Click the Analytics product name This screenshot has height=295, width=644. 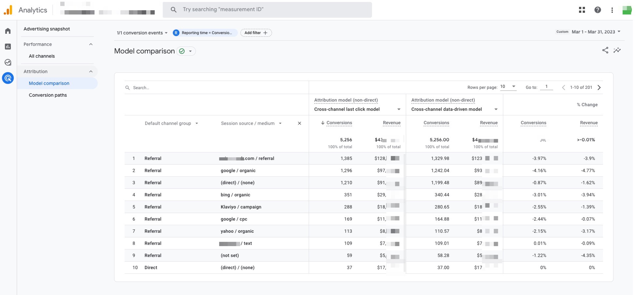[33, 10]
